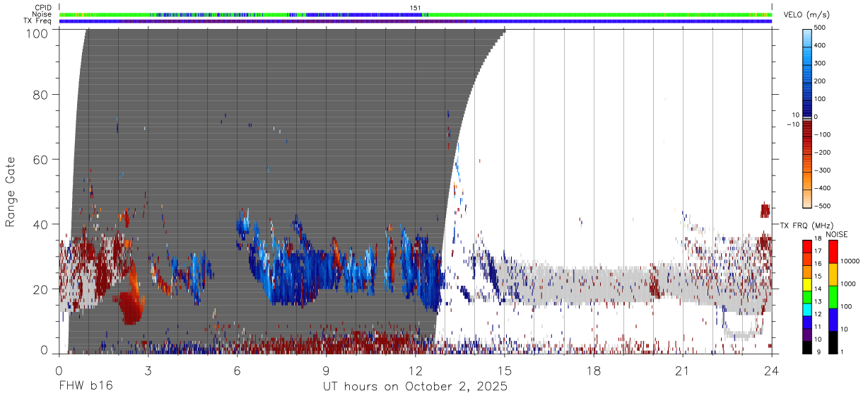Click the TX FRQ color scale
The width and height of the screenshot is (868, 401).
pos(808,297)
